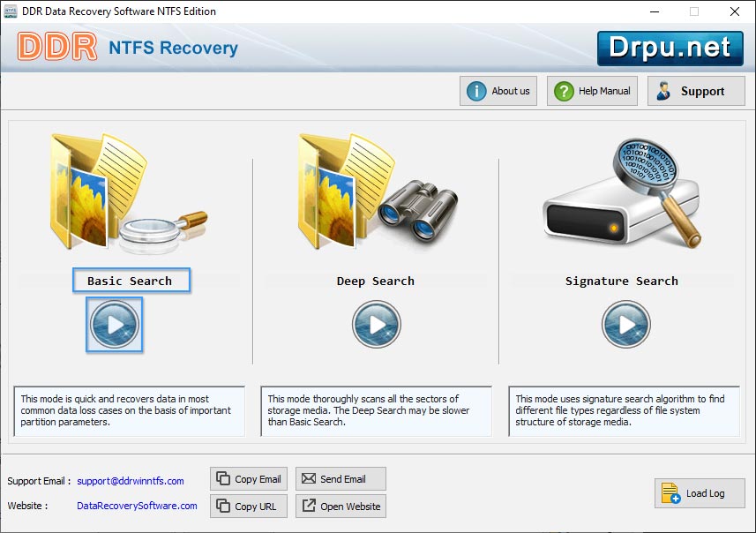Copy the website URL
756x533 pixels.
tap(249, 507)
